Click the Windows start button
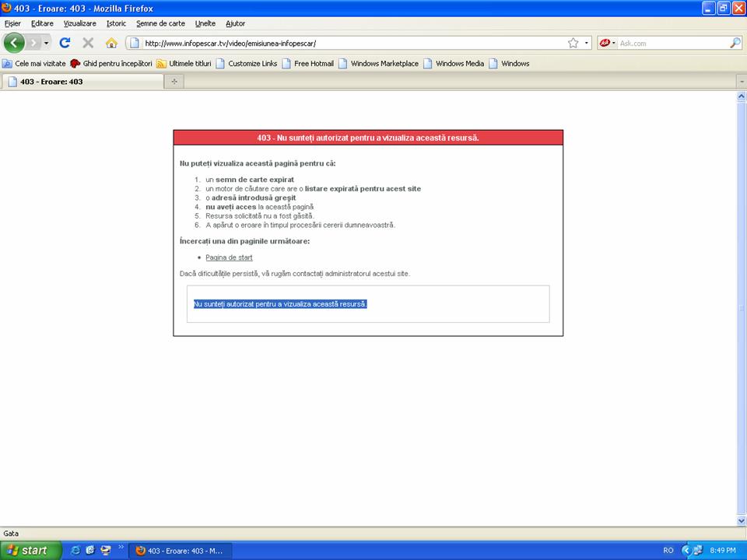Viewport: 747px width, 560px height. [27, 550]
